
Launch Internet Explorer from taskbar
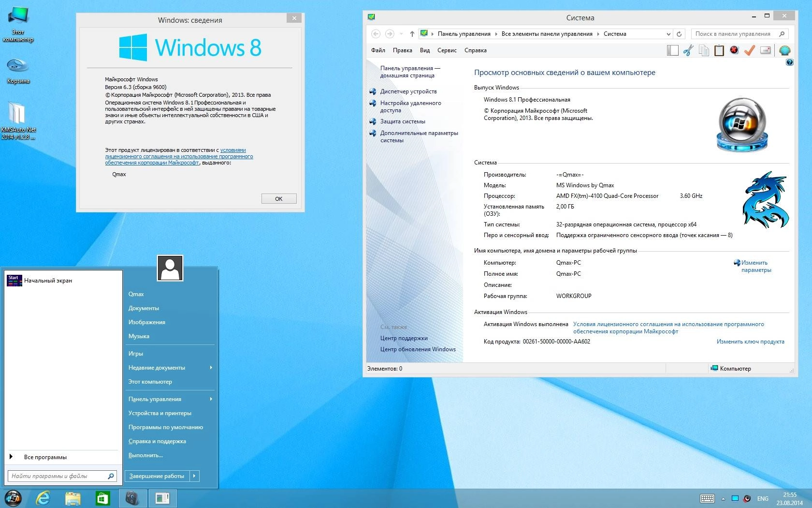pos(43,498)
